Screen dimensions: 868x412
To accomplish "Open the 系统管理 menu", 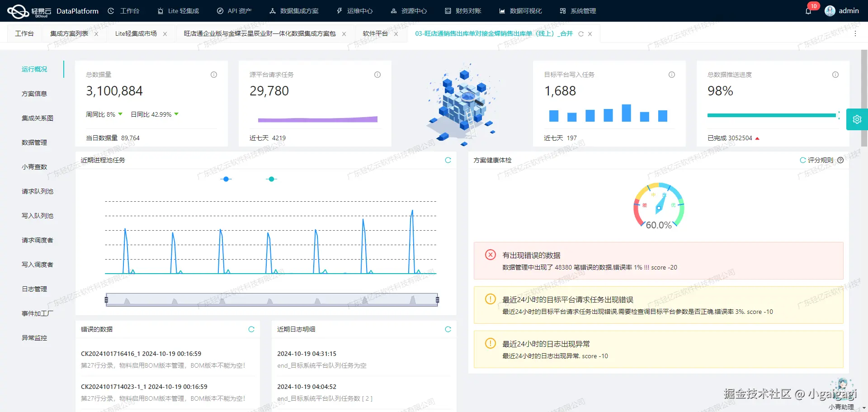I will [583, 10].
